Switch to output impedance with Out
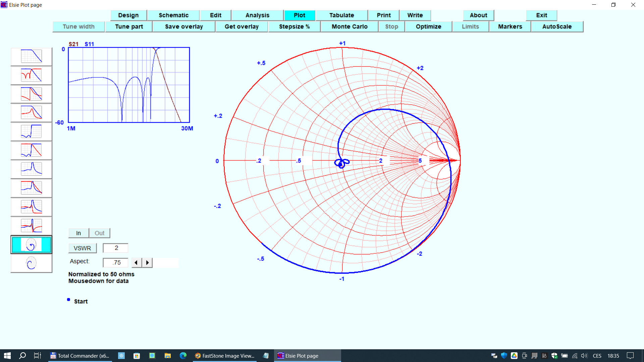The image size is (644, 362). (99, 233)
